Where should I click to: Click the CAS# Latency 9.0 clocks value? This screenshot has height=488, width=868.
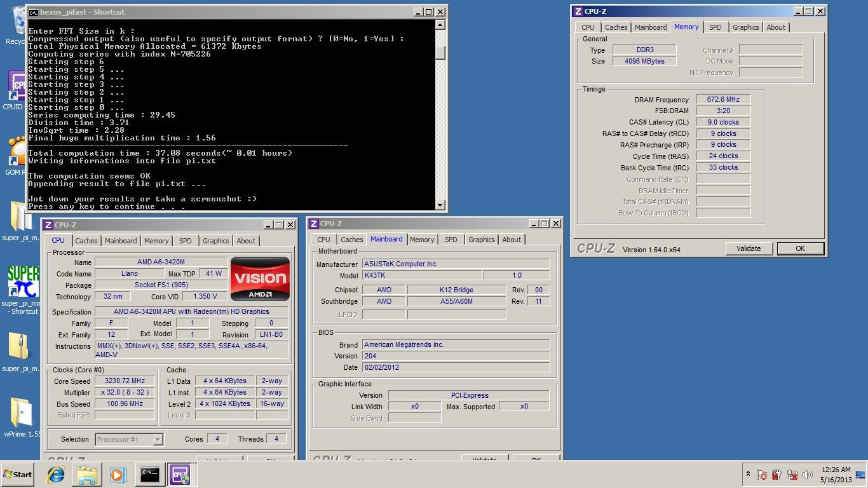pyautogui.click(x=723, y=122)
